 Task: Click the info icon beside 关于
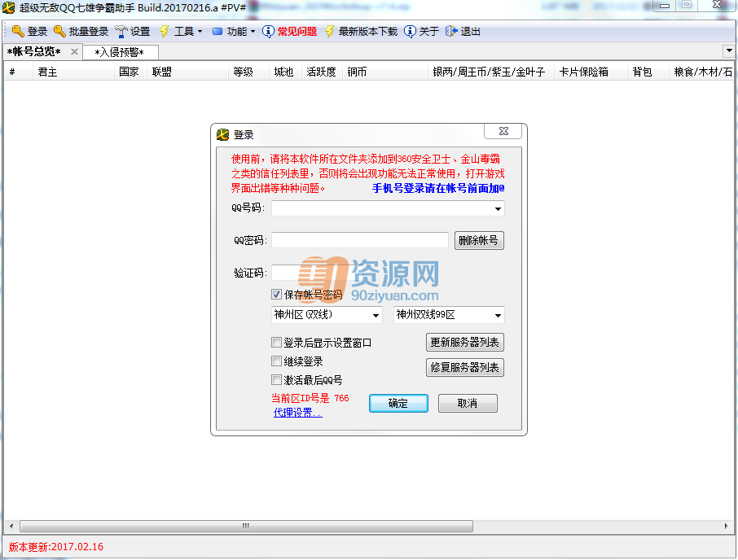[x=410, y=32]
